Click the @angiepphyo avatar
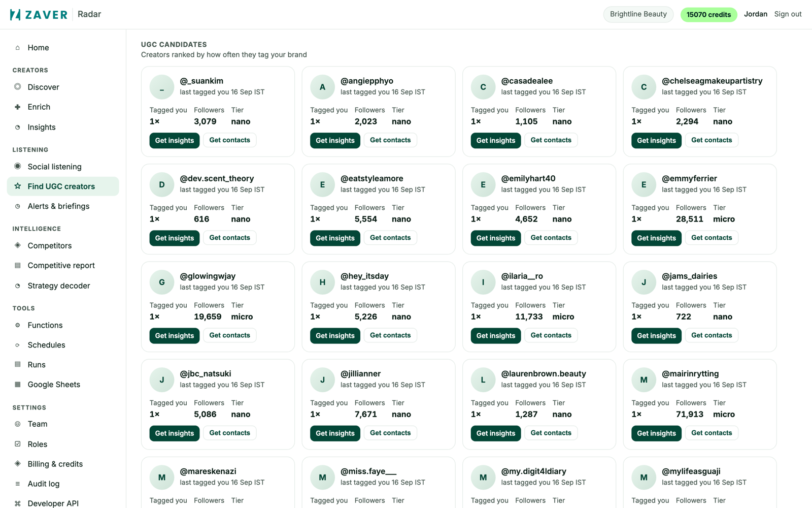This screenshot has width=812, height=508. [x=322, y=87]
